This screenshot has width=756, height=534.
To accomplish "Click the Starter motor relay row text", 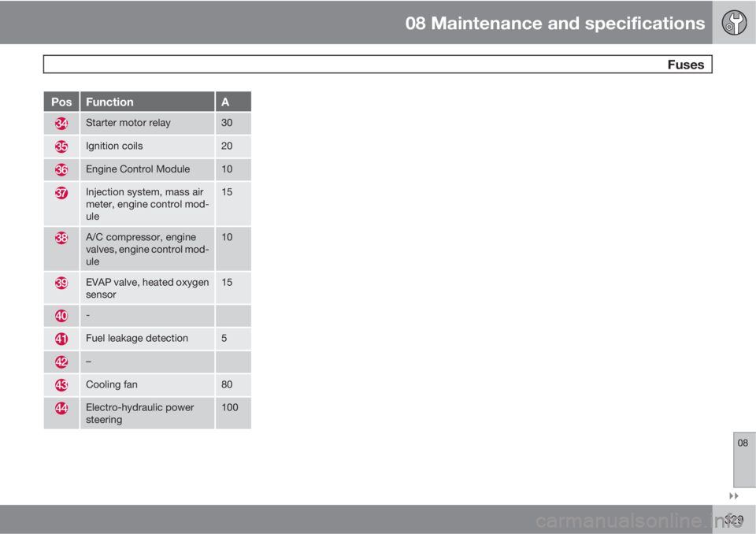I will tap(128, 123).
